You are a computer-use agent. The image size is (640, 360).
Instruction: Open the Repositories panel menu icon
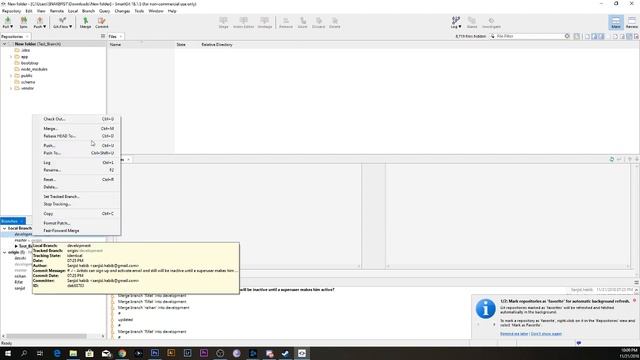click(x=103, y=36)
